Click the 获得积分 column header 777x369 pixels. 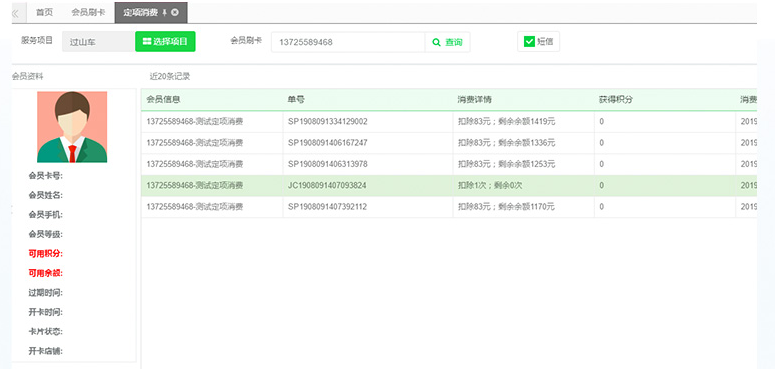point(616,100)
